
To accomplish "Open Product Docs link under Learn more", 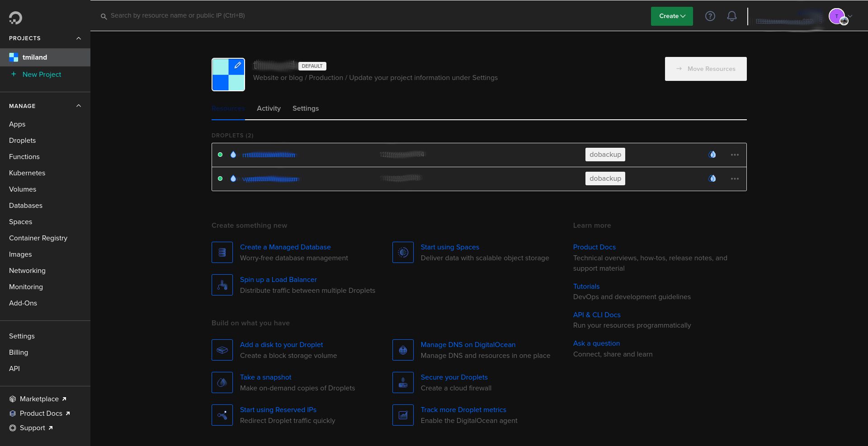I will [594, 247].
